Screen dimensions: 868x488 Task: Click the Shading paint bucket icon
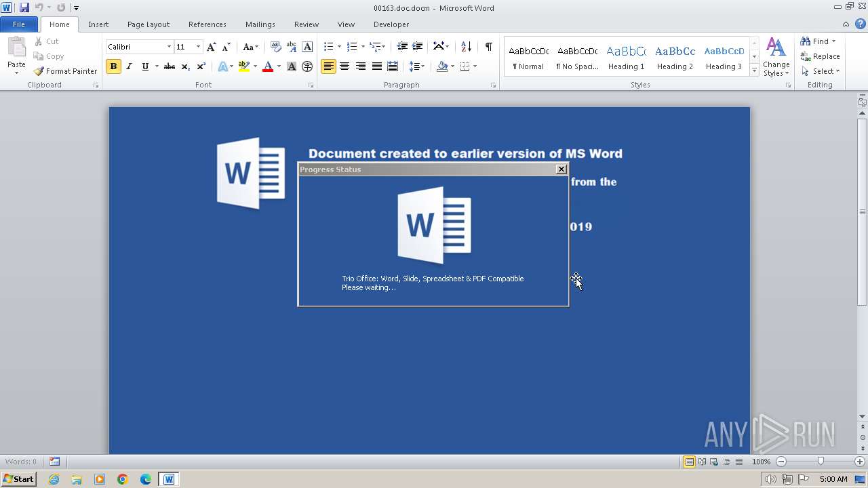[442, 66]
